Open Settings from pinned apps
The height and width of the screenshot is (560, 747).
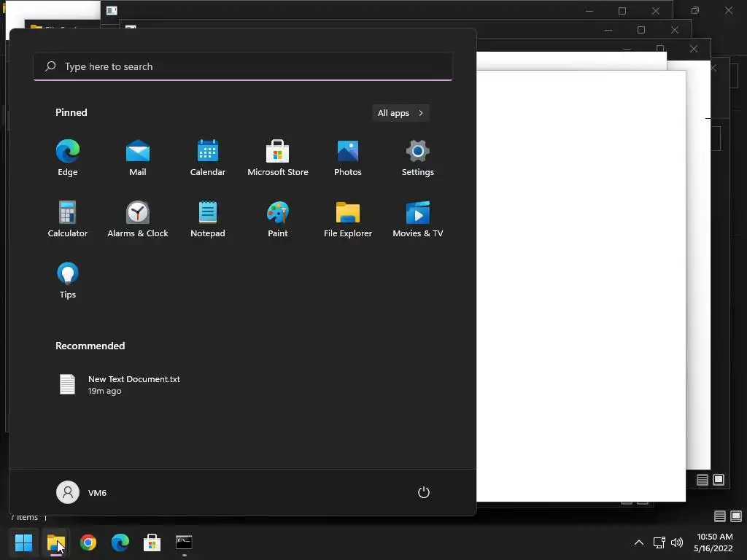pyautogui.click(x=418, y=158)
